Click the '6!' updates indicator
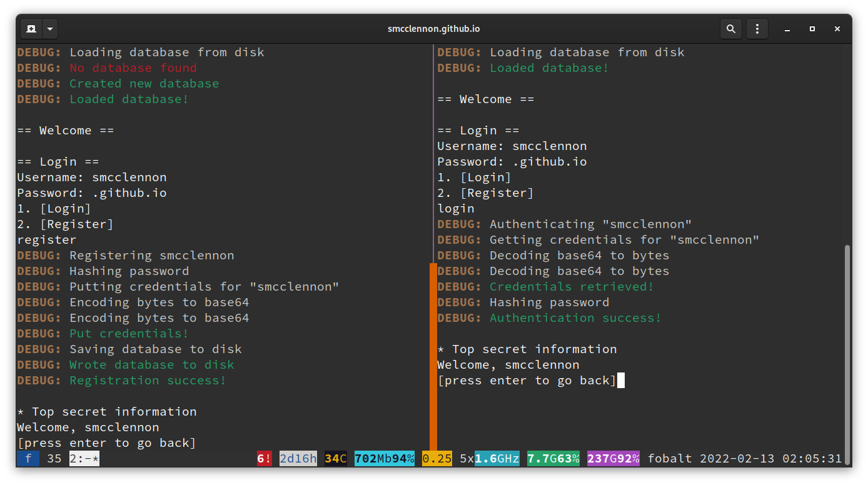The height and width of the screenshot is (485, 868). [264, 458]
